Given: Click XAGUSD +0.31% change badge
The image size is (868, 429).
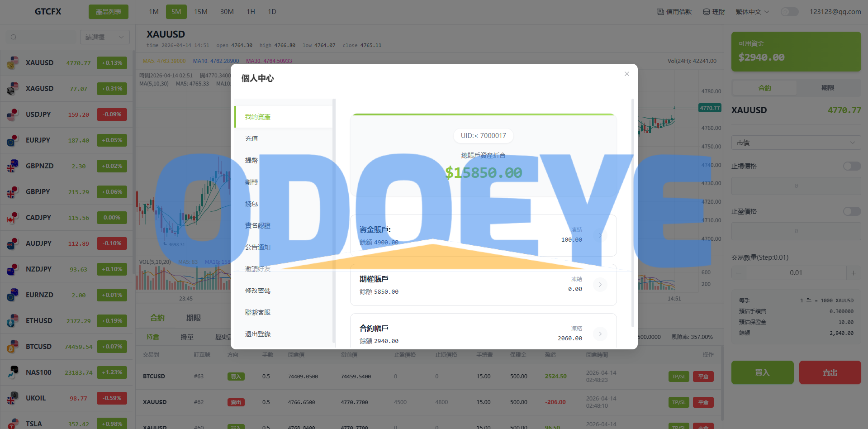Looking at the screenshot, I should (x=112, y=89).
